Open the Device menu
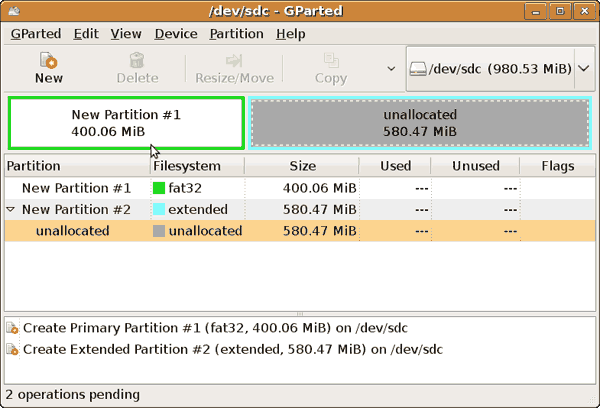Viewport: 600px width, 408px height. pos(176,34)
